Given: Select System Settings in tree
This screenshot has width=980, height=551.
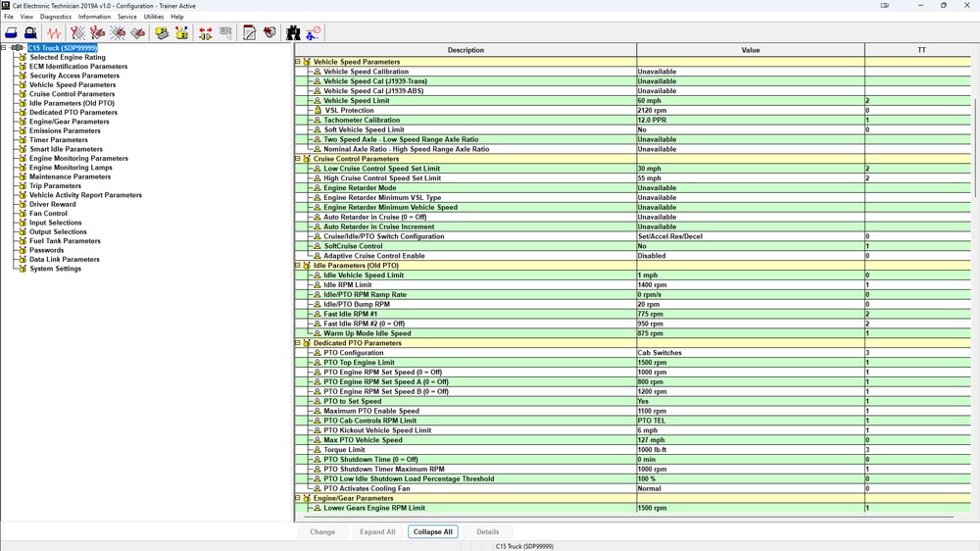Looking at the screenshot, I should 55,269.
